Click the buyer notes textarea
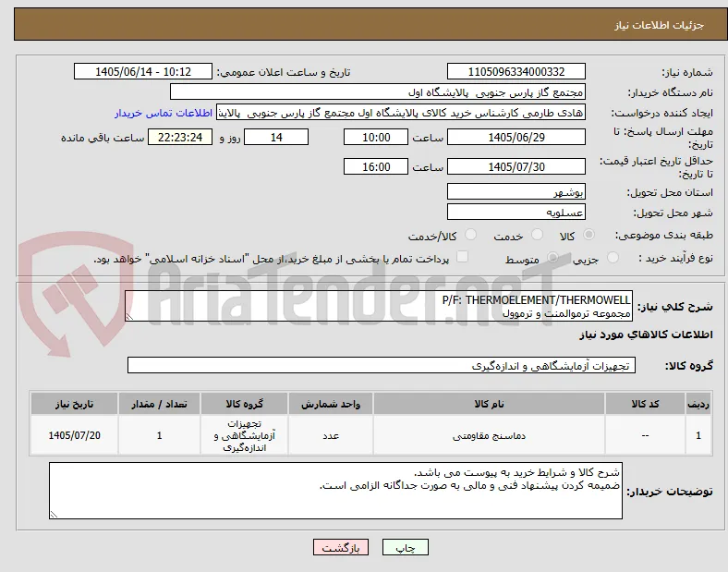The height and width of the screenshot is (572, 728). [x=335, y=491]
